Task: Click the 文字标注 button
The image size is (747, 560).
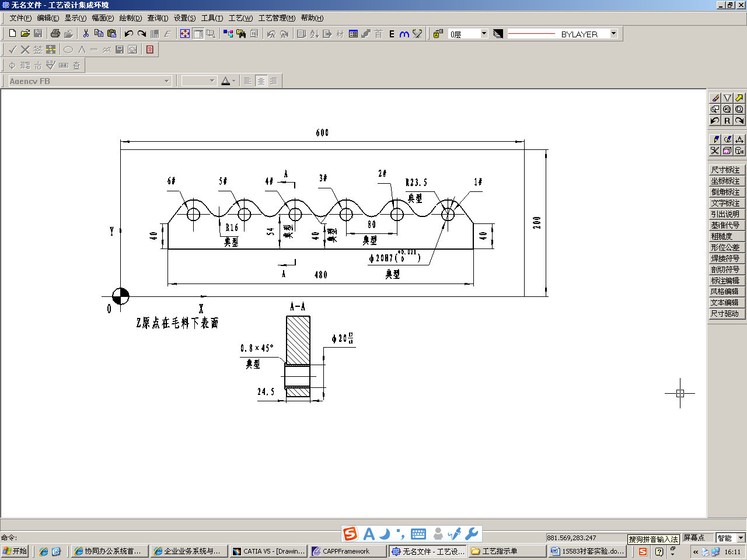Action: [x=726, y=203]
